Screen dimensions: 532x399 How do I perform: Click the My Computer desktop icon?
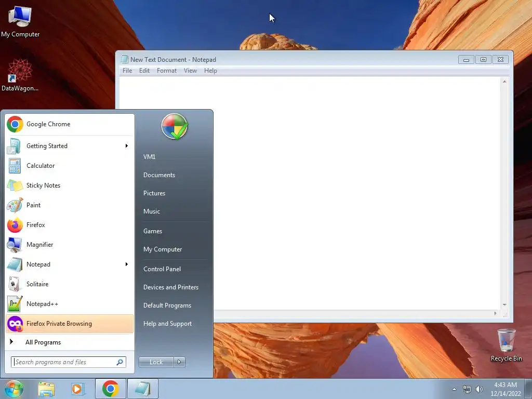[x=20, y=21]
